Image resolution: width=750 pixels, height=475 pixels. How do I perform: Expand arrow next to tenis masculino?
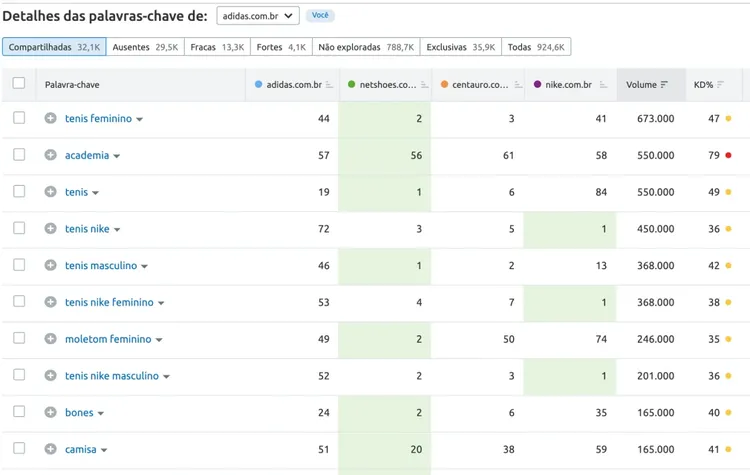click(144, 266)
